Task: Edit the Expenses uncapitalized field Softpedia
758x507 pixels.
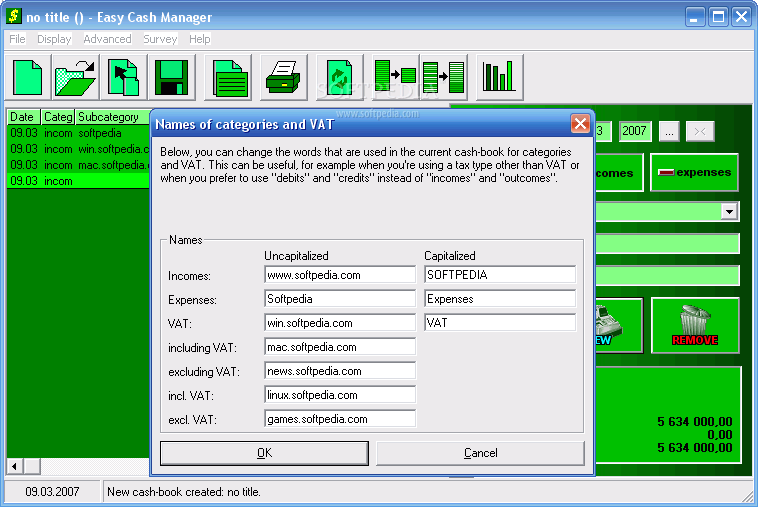Action: (x=340, y=299)
